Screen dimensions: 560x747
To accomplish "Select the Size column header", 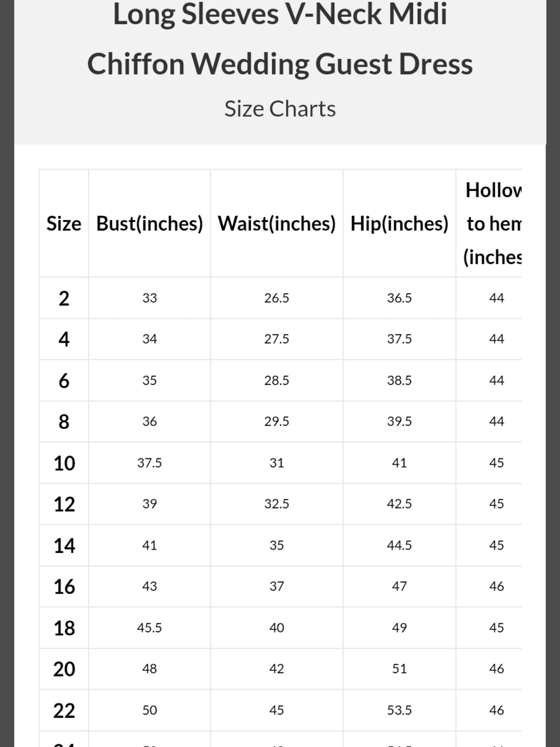I will click(x=64, y=224).
